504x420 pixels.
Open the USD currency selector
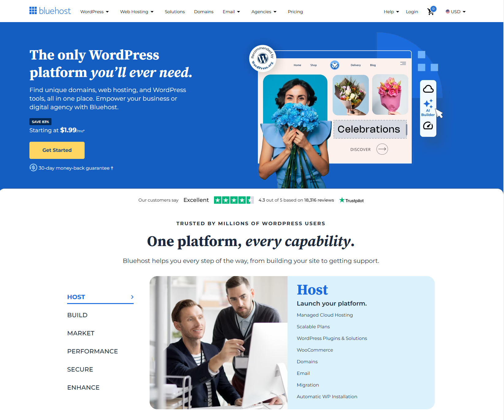pos(456,12)
